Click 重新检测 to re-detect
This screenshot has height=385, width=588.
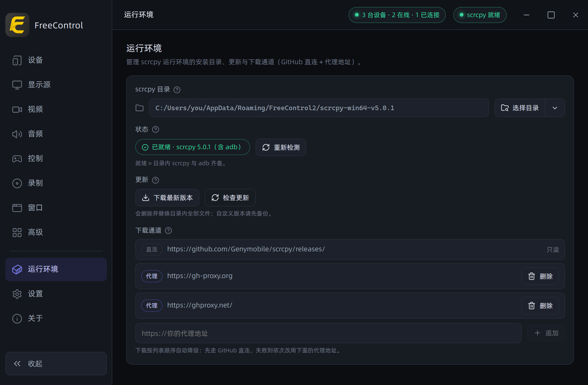pyautogui.click(x=281, y=147)
